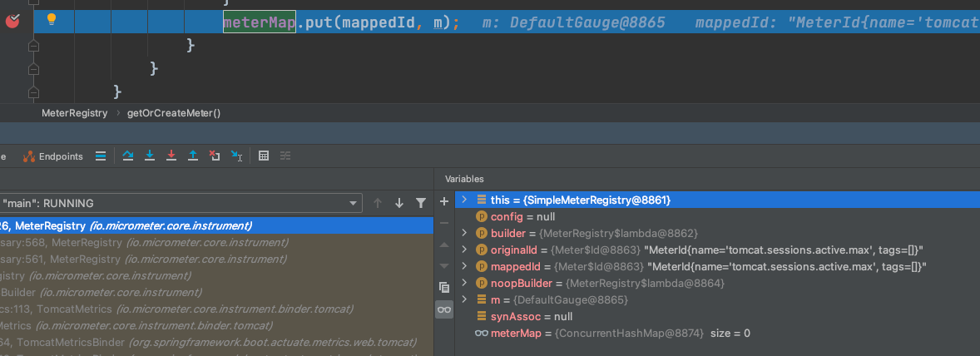Expand the m DefaultGauge variable node
This screenshot has height=356, width=980.
[463, 299]
